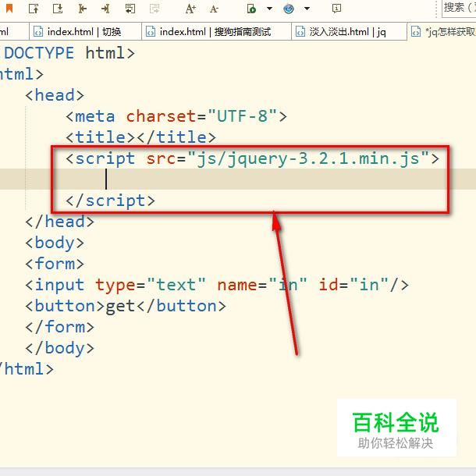Click the jump-to-start left-arrow toolbar icon
Viewport: 476px width, 476px height.
(82, 9)
